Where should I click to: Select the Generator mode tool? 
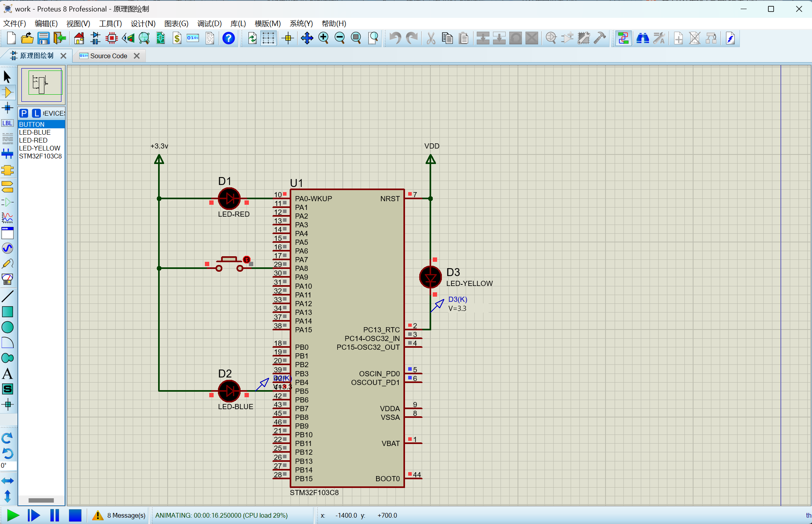point(8,248)
